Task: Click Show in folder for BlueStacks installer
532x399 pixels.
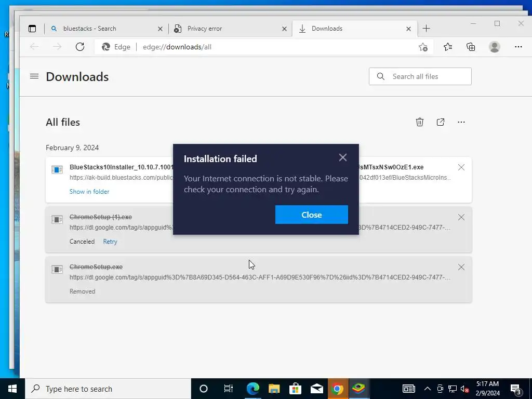Action: [89, 192]
